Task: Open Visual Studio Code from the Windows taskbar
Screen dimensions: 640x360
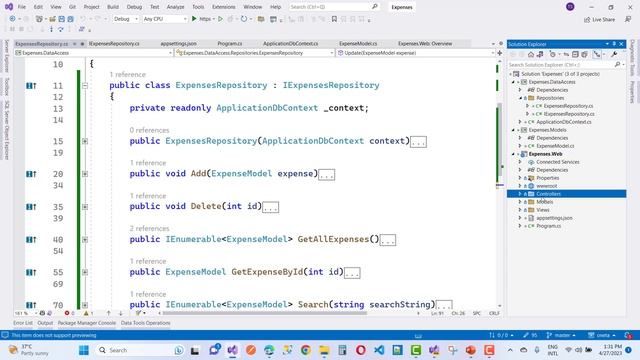Action: pos(379,350)
